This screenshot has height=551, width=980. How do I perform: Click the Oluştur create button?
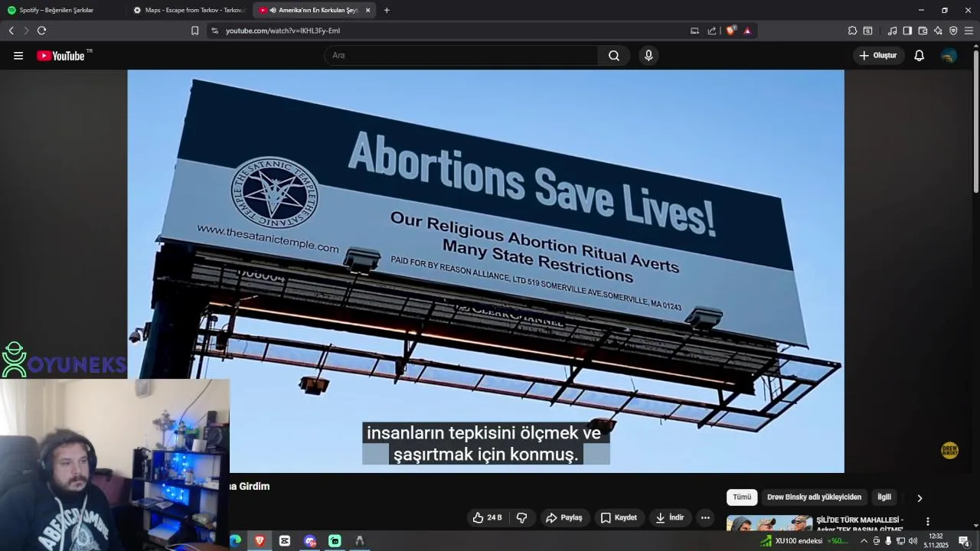879,56
